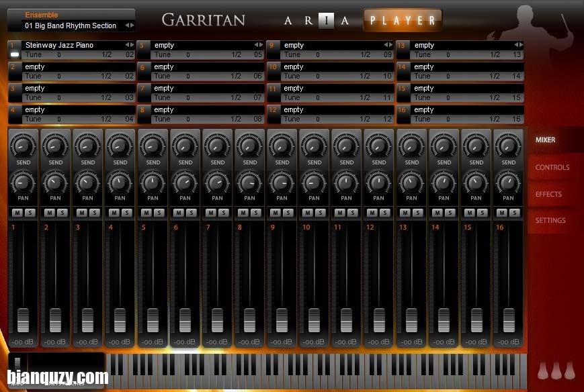Screen dimensions: 584x392
Task: Solo mixer channel 14
Action: (450, 213)
